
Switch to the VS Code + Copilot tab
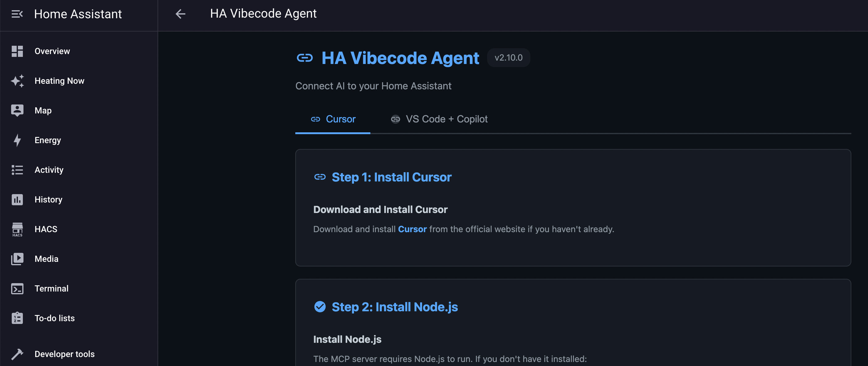click(446, 119)
